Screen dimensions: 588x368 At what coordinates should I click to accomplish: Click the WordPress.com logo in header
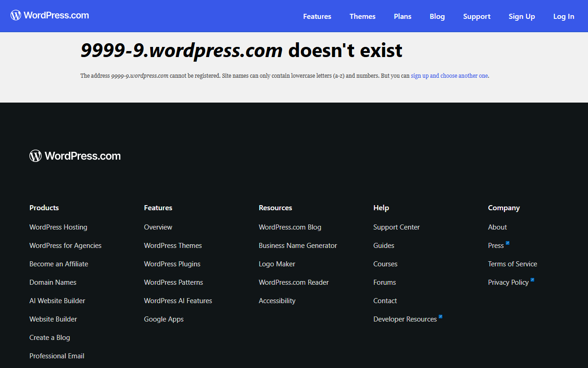click(x=50, y=15)
